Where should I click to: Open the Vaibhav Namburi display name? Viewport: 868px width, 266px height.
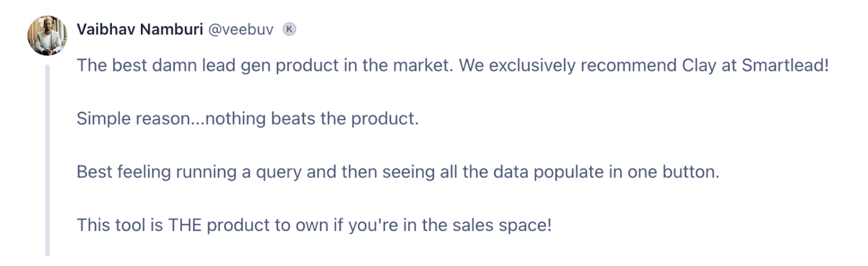tap(140, 29)
